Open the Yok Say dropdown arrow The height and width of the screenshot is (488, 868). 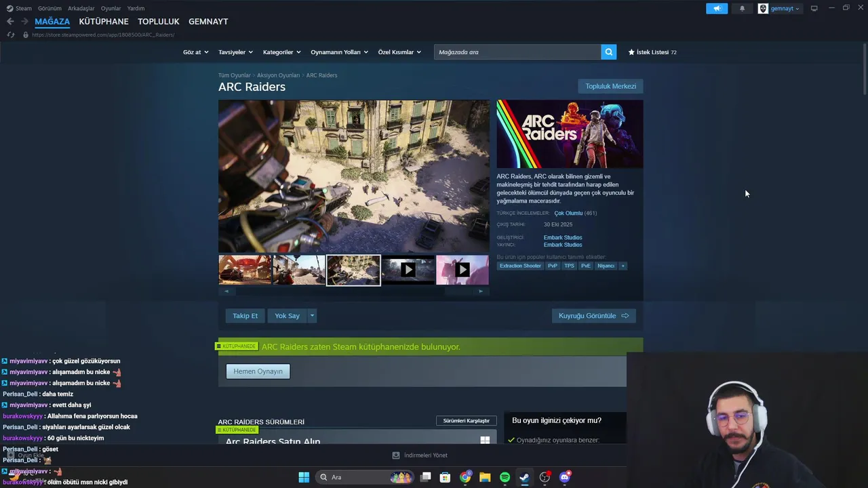click(x=312, y=316)
